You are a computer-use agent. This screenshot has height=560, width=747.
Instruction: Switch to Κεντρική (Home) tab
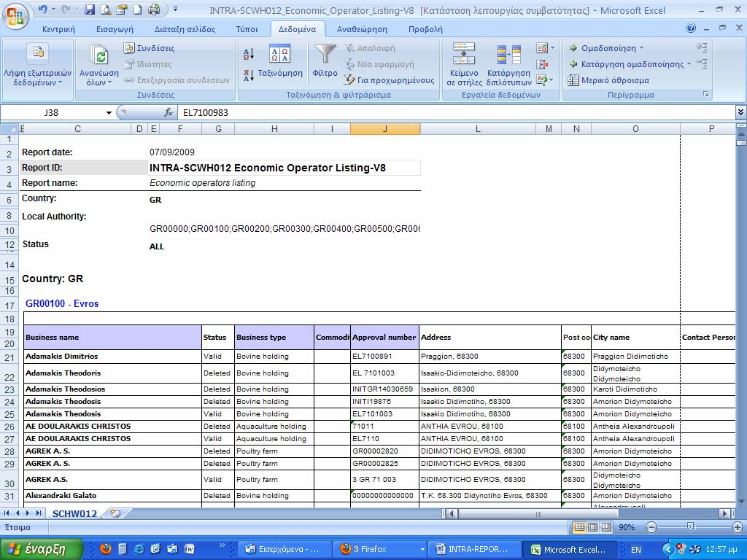(x=58, y=29)
